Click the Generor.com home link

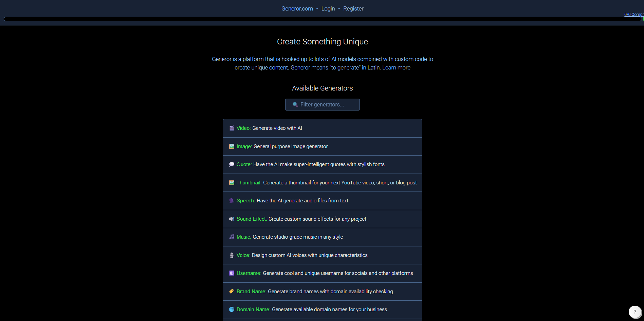[x=297, y=8]
